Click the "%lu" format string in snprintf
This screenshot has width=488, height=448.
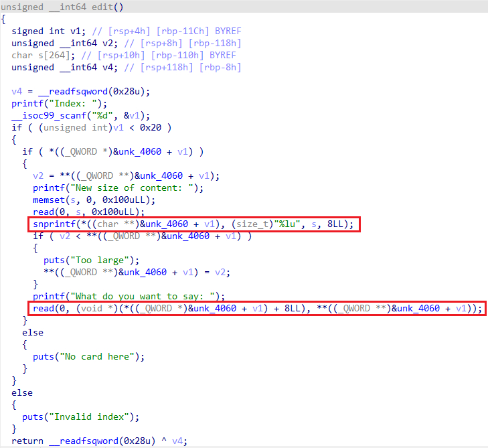pos(260,224)
